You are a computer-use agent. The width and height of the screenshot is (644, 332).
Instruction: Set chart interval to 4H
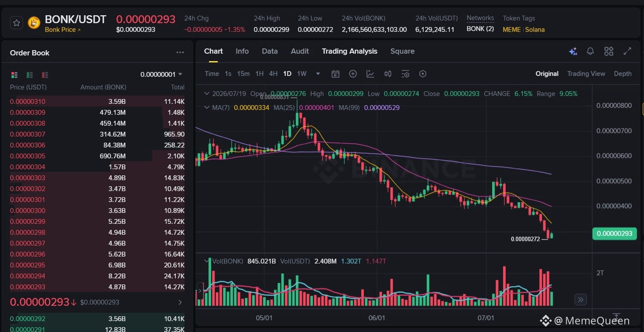coord(273,74)
